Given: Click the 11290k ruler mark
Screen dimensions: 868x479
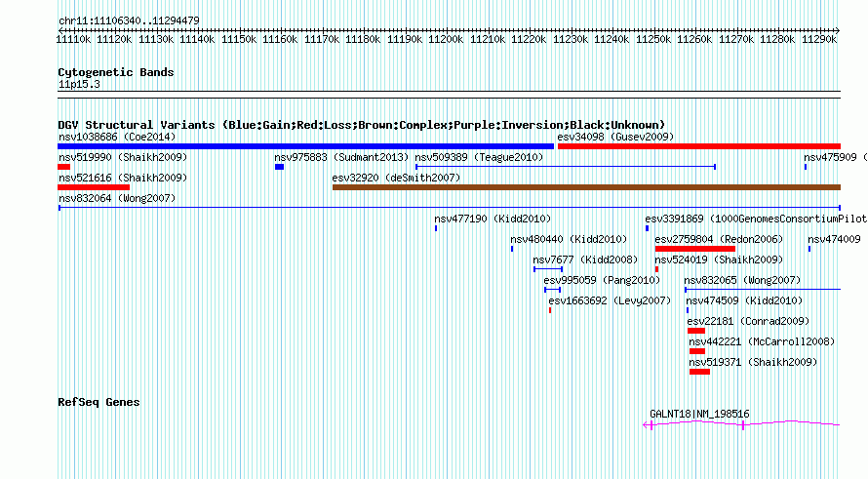Looking at the screenshot, I should click(x=819, y=39).
